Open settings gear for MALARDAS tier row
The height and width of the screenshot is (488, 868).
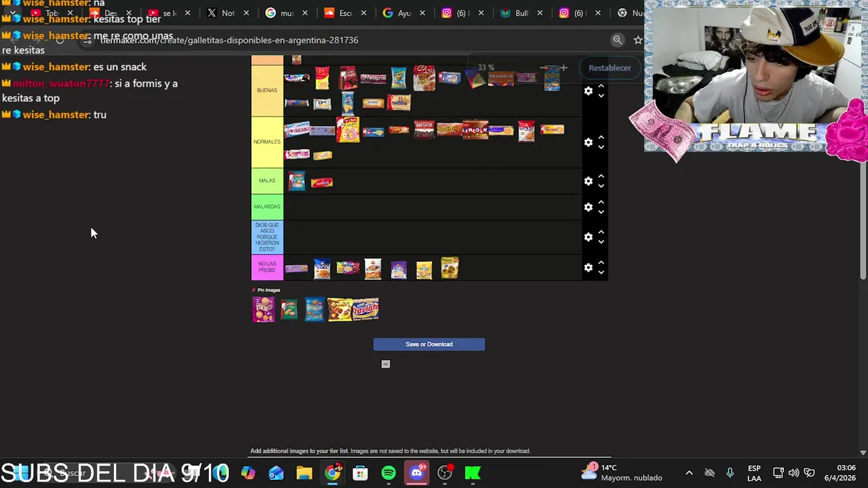point(588,207)
